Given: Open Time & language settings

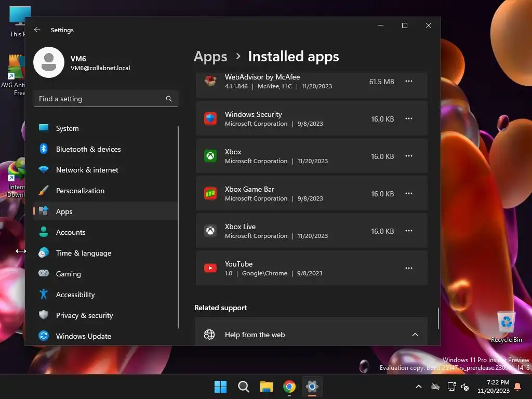Looking at the screenshot, I should (105, 253).
